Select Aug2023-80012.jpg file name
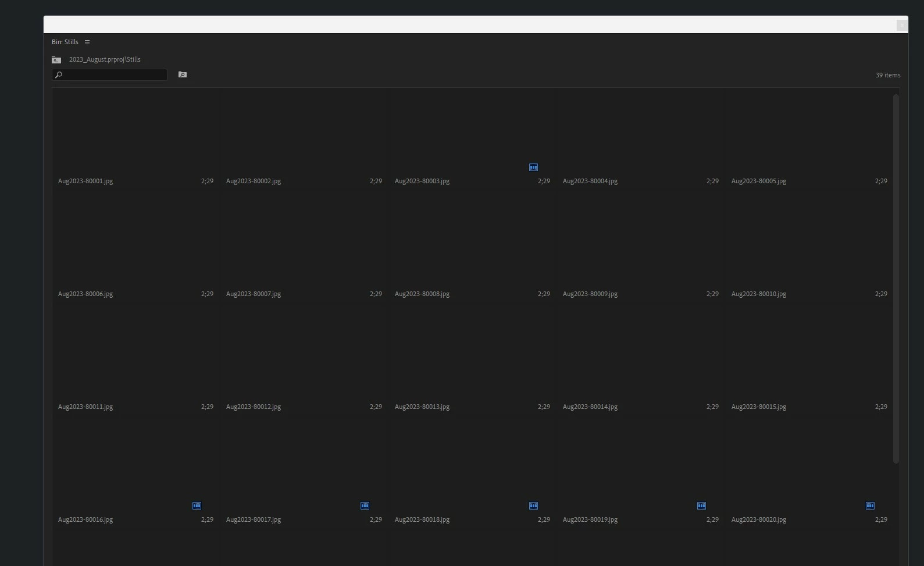Viewport: 924px width, 566px height. click(254, 407)
